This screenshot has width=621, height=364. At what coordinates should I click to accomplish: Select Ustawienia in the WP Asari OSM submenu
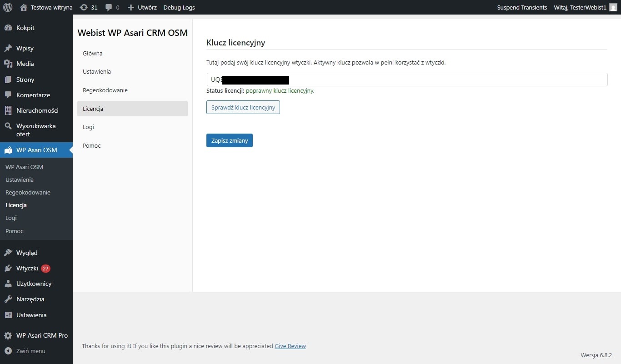coord(20,180)
